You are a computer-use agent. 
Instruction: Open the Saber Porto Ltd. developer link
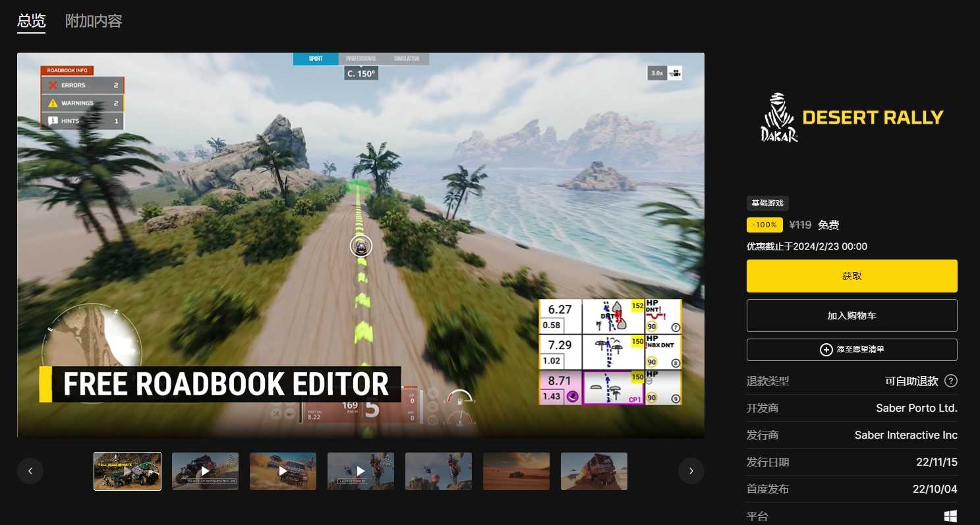click(916, 408)
